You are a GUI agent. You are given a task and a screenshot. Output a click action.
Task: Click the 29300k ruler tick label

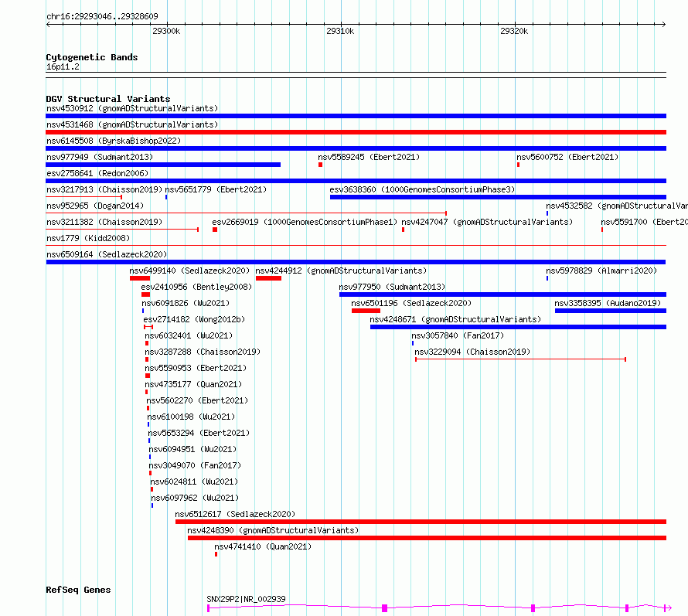pos(166,31)
